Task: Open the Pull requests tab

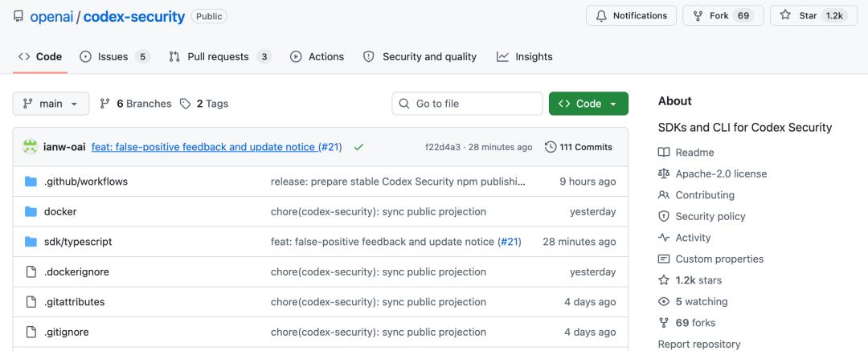Action: 219,56
